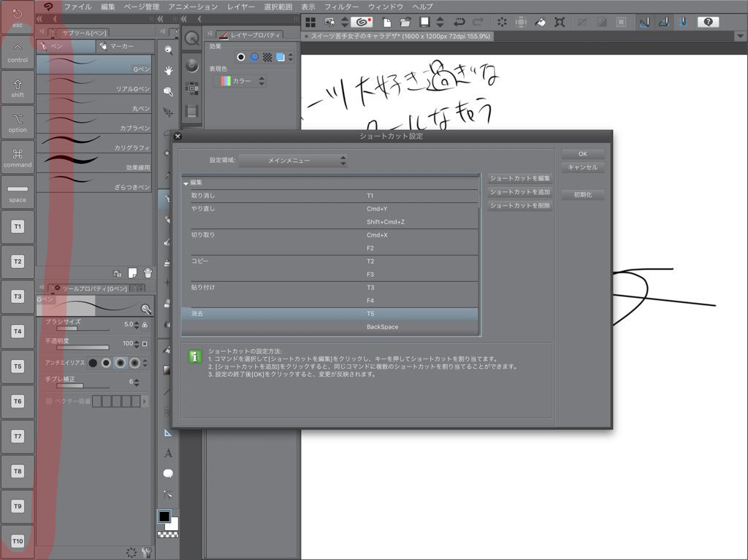
Task: Delete sub tool with trash icon
Action: 148,273
